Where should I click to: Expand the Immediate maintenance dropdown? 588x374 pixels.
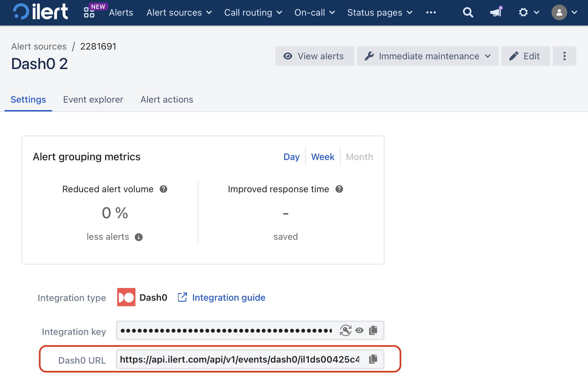click(427, 56)
